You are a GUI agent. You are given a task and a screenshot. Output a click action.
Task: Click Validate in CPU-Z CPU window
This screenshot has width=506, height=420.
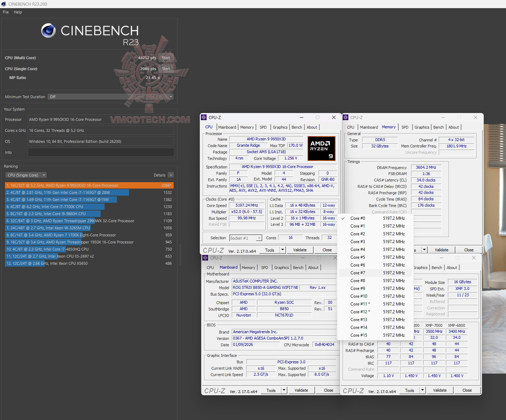(x=300, y=250)
